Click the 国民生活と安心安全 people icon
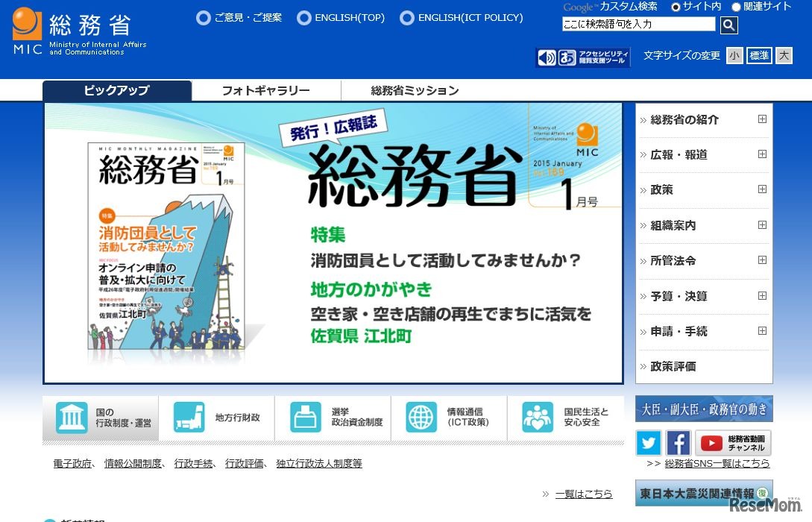 pyautogui.click(x=538, y=418)
